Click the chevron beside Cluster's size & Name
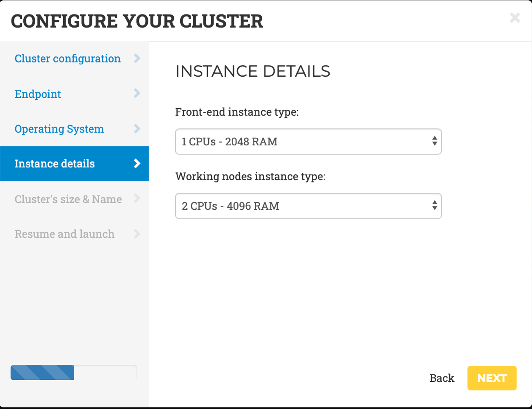This screenshot has width=532, height=409. point(137,199)
